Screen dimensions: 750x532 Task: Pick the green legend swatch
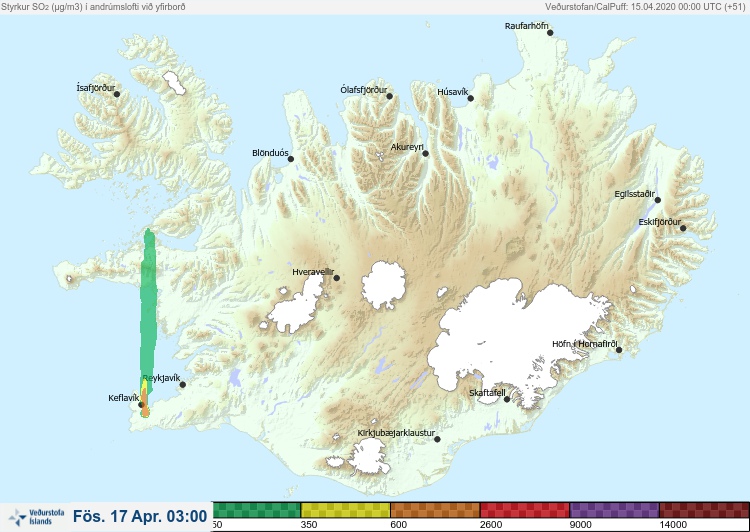(256, 510)
